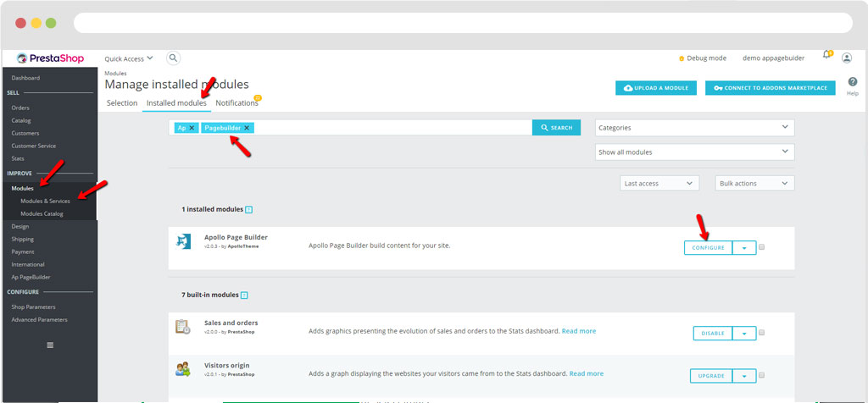Image resolution: width=868 pixels, height=403 pixels.
Task: Click the Apollo Page Builder module name
Action: (x=236, y=237)
